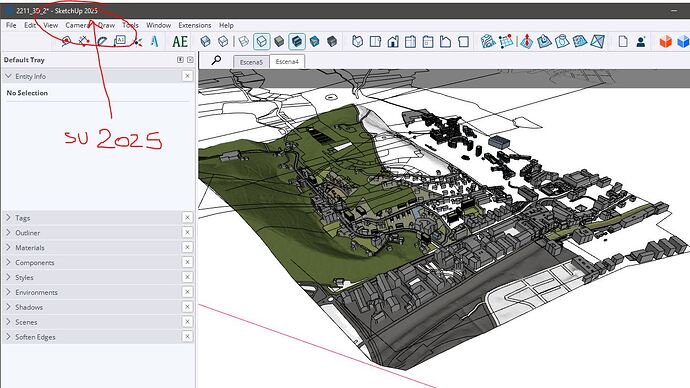Viewport: 690px width, 388px height.
Task: Click the Flip Edge sandbox icon
Action: pos(597,42)
